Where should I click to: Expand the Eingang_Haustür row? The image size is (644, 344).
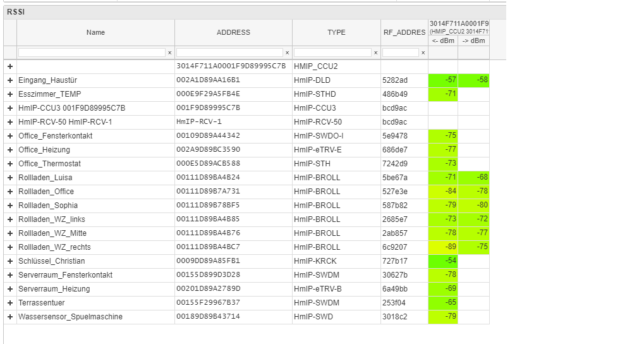(x=10, y=80)
